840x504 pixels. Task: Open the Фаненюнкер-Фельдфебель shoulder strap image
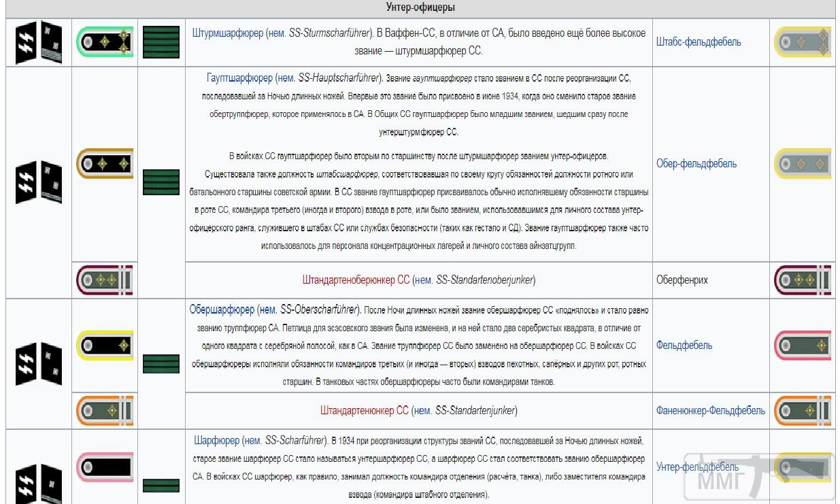[803, 411]
